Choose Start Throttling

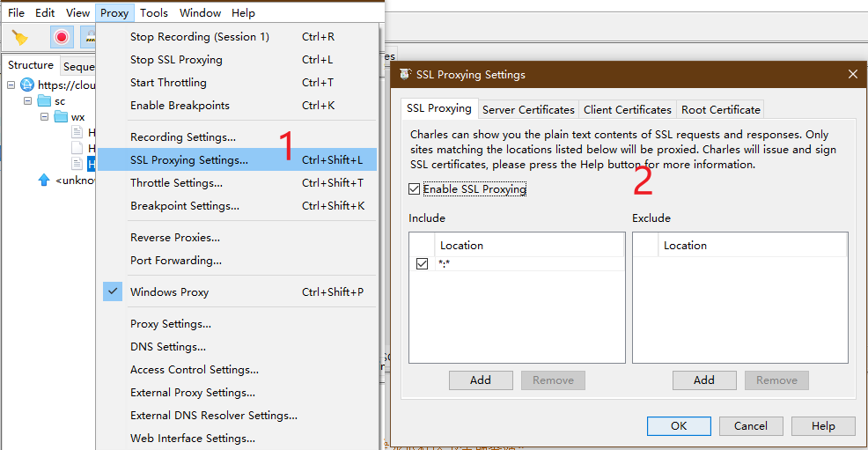[x=238, y=83]
